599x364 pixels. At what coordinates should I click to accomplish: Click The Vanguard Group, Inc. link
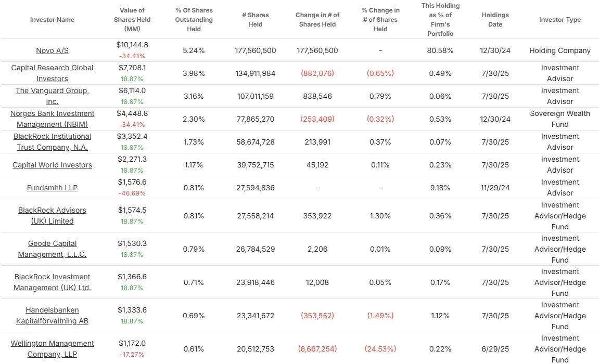point(52,96)
